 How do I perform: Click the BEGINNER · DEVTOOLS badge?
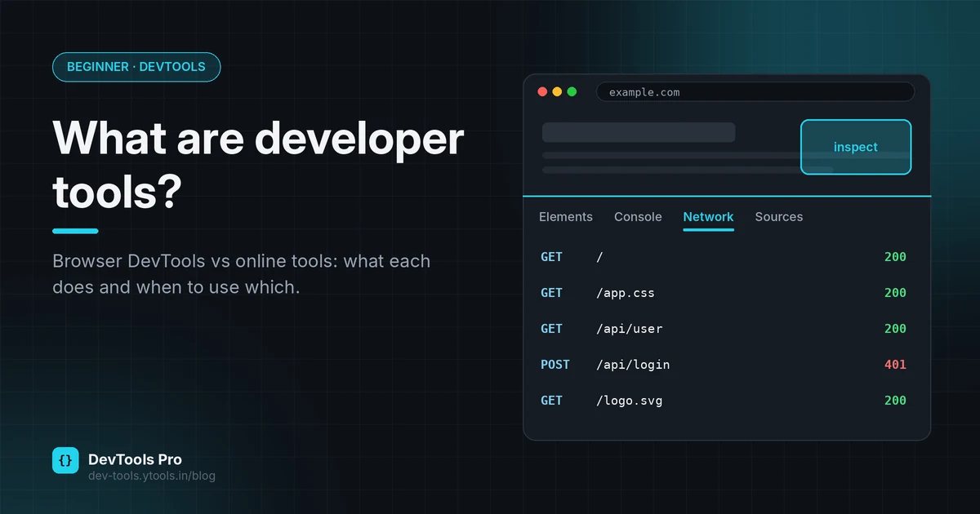click(x=136, y=67)
